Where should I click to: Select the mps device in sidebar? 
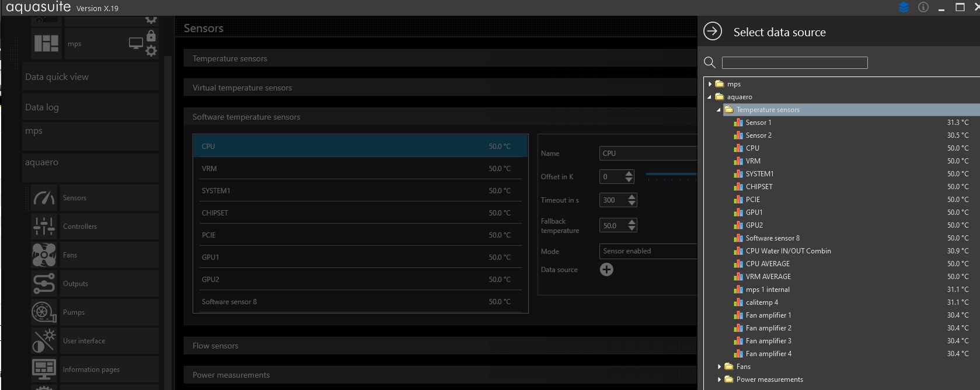[x=90, y=137]
